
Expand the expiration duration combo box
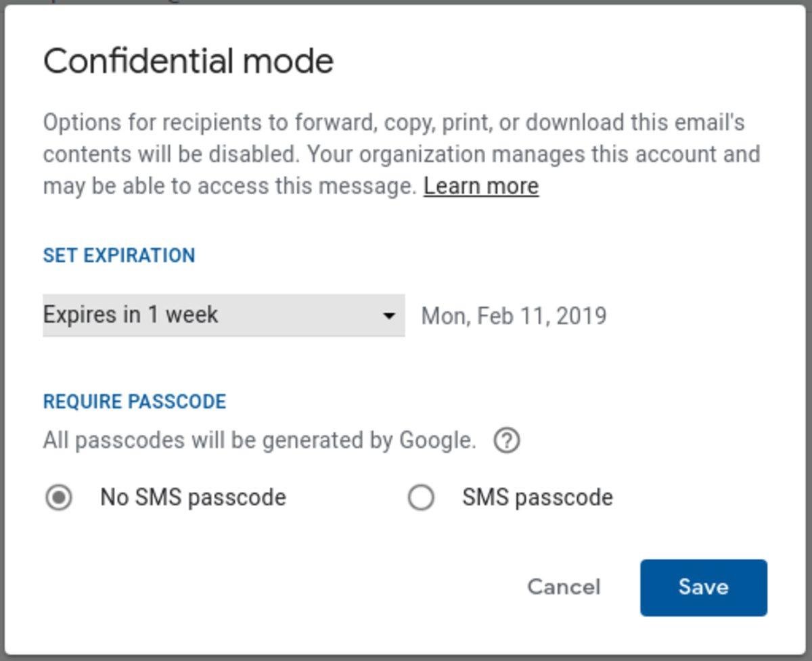223,315
